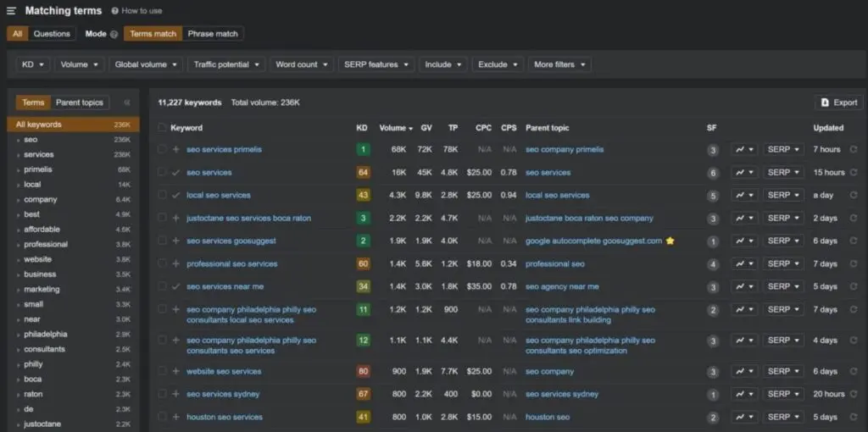Viewport: 868px width, 432px height.
Task: Switch to Phrase match mode
Action: pos(213,34)
